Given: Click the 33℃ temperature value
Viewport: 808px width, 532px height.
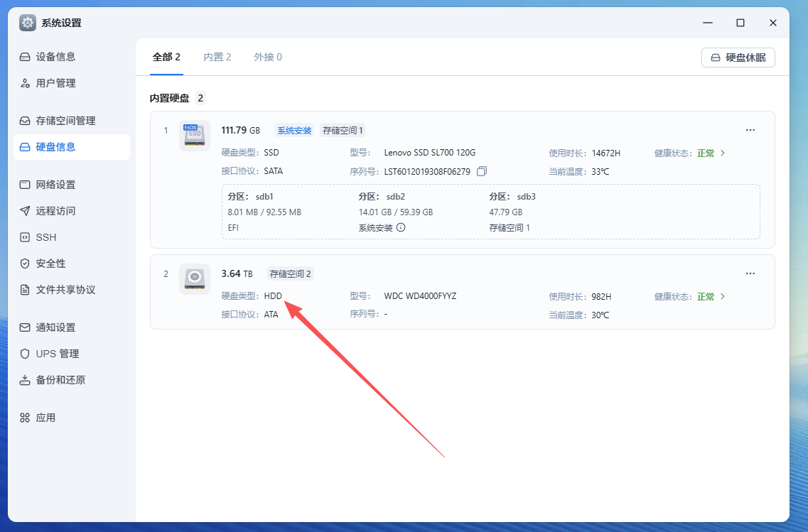Looking at the screenshot, I should [x=600, y=171].
